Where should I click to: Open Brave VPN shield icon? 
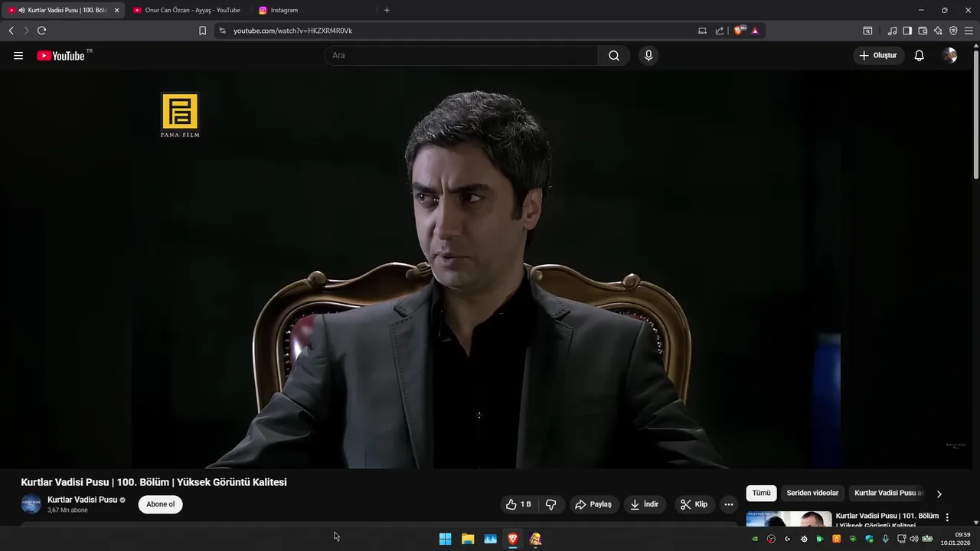953,31
